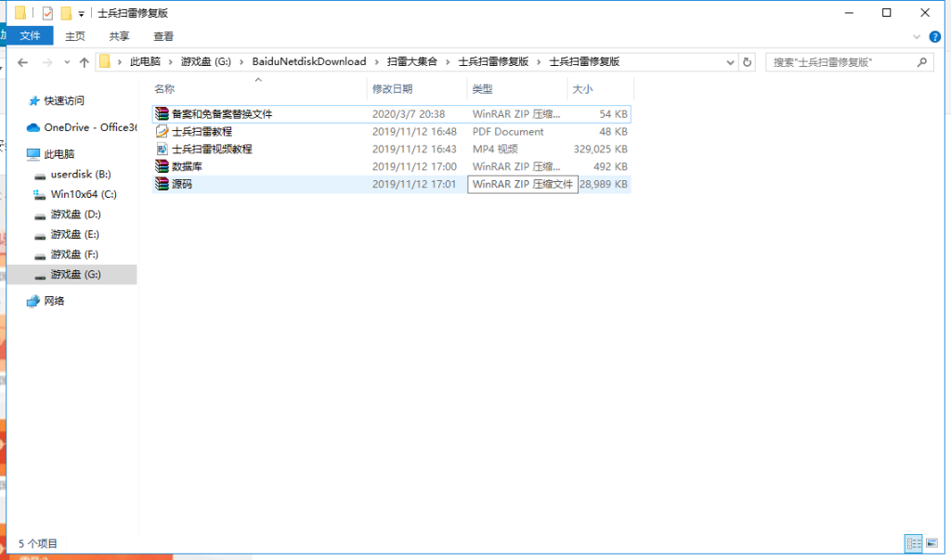Open 游戏盘 (F:) drive

[74, 254]
